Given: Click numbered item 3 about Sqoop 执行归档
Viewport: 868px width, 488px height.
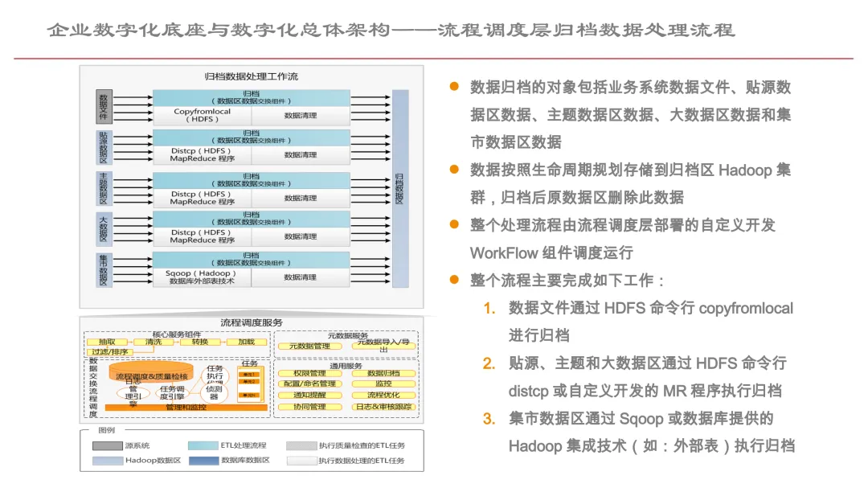Looking at the screenshot, I should [652, 432].
